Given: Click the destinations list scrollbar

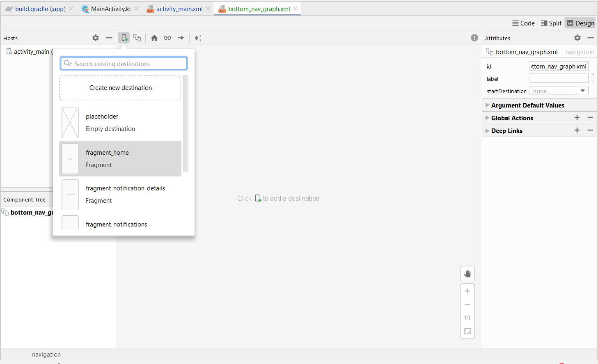Looking at the screenshot, I should [x=186, y=123].
